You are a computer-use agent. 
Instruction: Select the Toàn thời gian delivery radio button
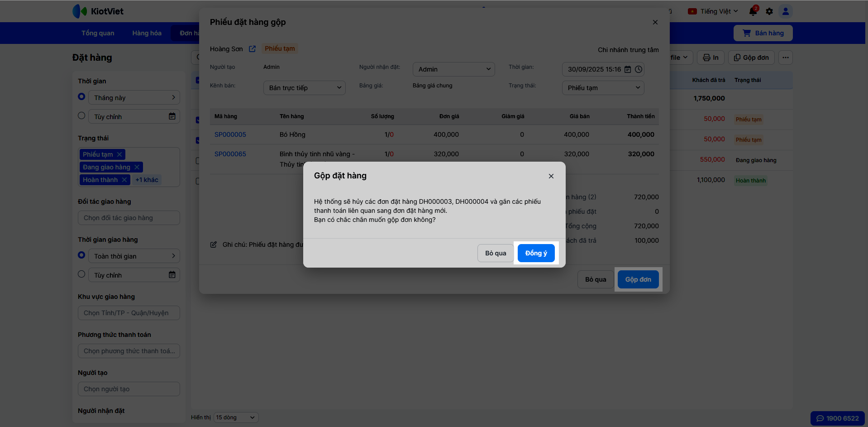[81, 255]
